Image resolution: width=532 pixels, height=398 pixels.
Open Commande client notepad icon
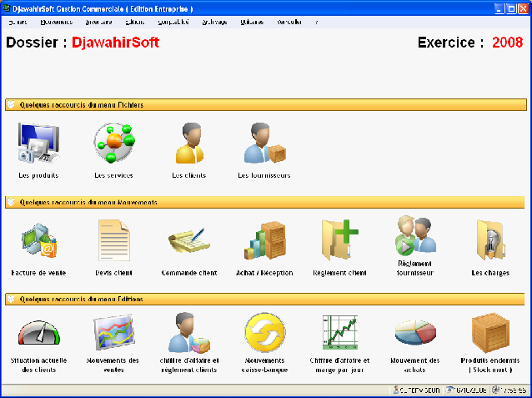tap(189, 240)
